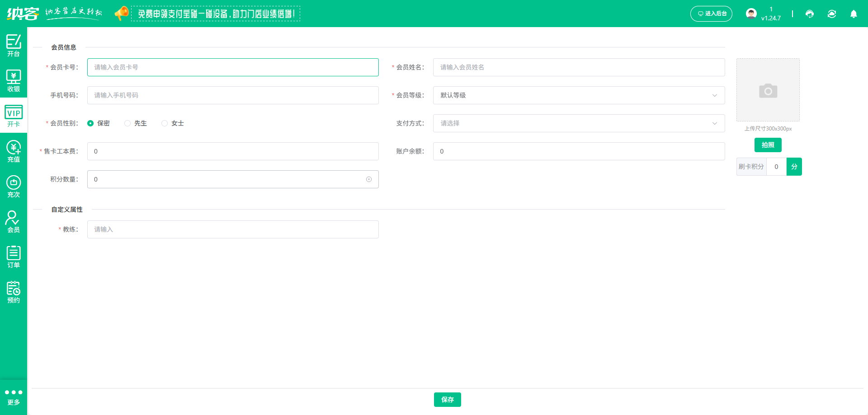Image resolution: width=868 pixels, height=415 pixels.
Task: Open the 预约 reservation icon
Action: pos(14,292)
